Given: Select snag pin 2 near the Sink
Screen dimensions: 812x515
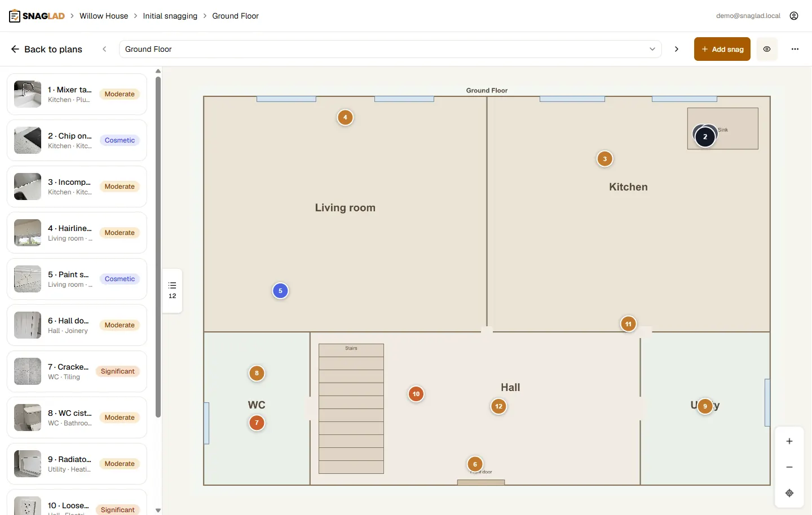Looking at the screenshot, I should pos(705,136).
